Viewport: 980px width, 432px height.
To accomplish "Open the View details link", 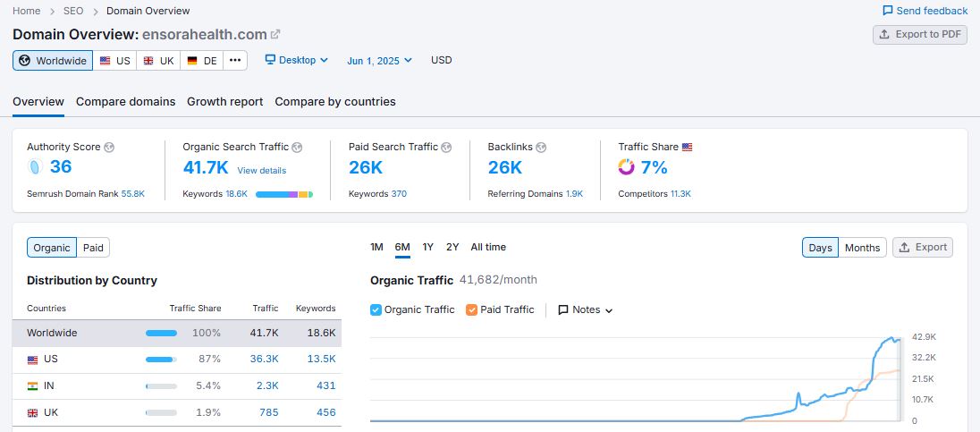I will pyautogui.click(x=261, y=170).
